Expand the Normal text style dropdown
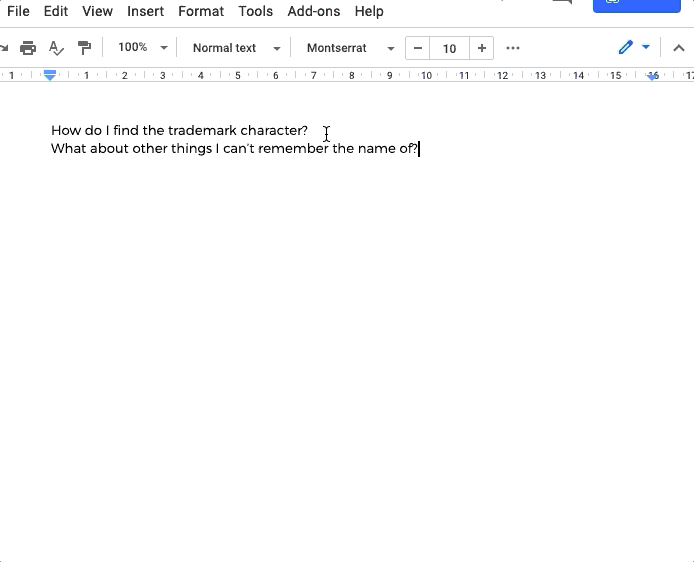 [x=236, y=48]
